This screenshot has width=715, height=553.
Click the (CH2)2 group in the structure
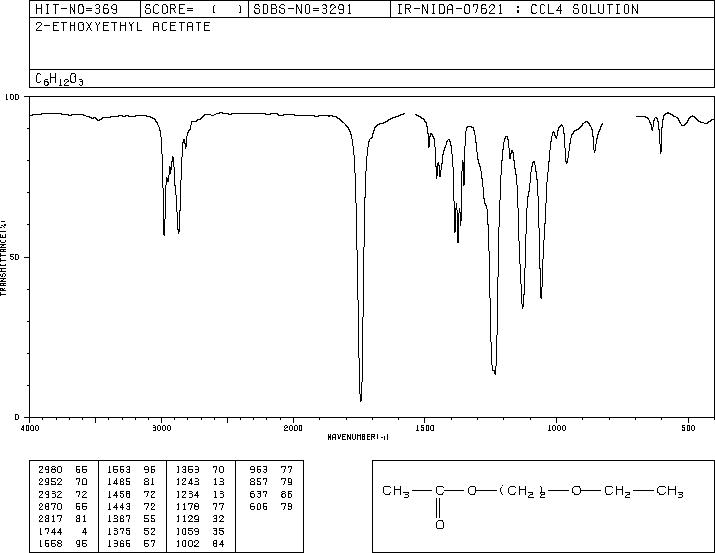(x=523, y=491)
